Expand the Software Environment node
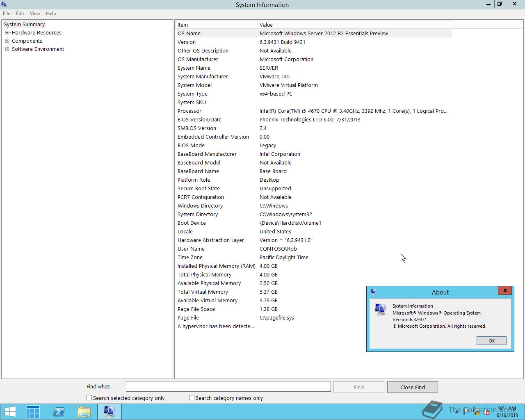 (x=7, y=49)
